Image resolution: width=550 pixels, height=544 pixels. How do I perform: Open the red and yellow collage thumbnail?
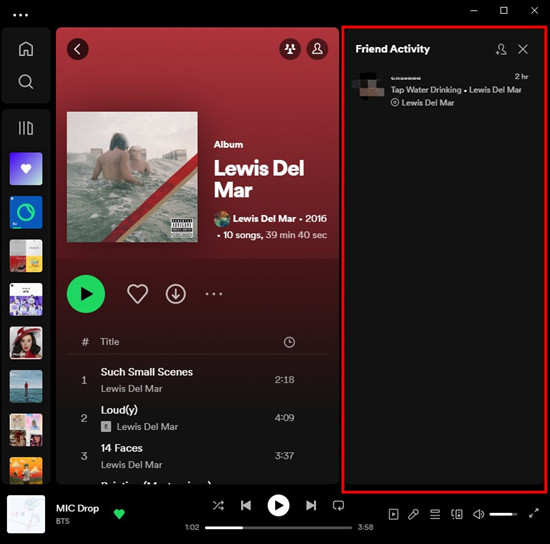point(26,256)
